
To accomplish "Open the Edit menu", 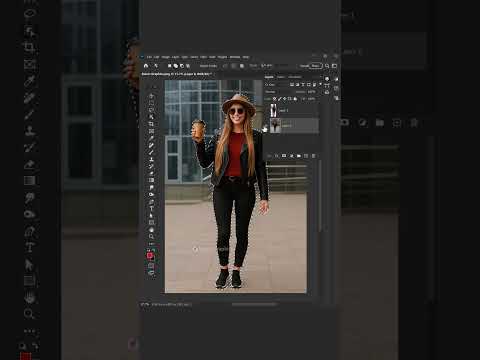I will pos(157,57).
